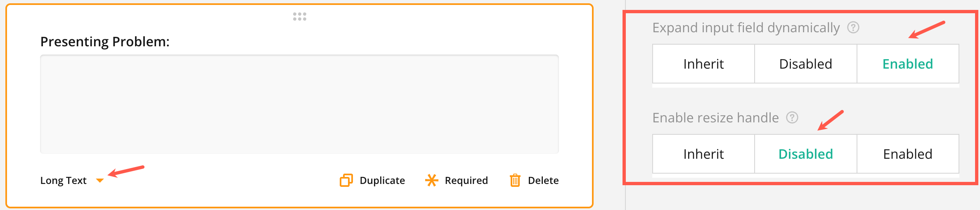Set Expand input field dynamically to Enabled

click(x=907, y=64)
